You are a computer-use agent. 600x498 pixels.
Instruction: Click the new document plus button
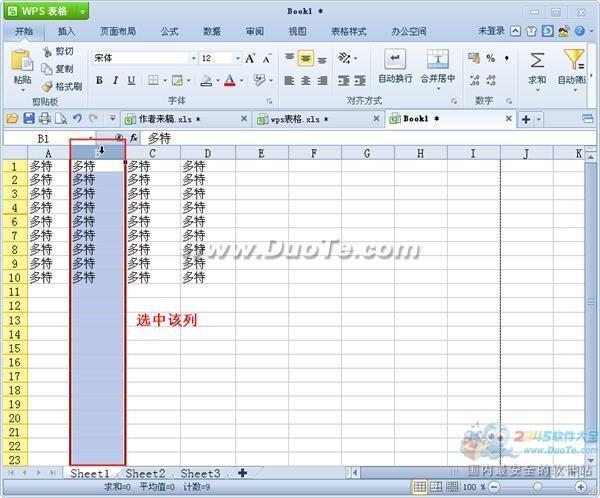(526, 119)
